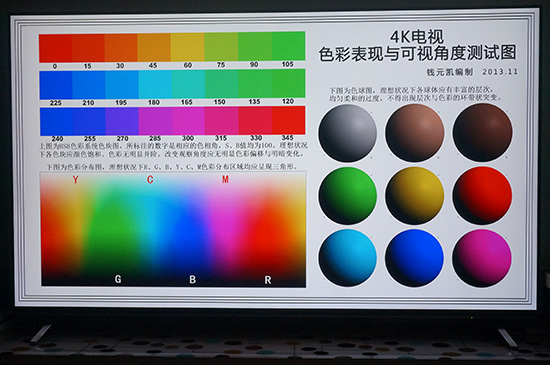Click the magenta color block labeled 300
Screen dimensions: 550x365
tap(188, 121)
